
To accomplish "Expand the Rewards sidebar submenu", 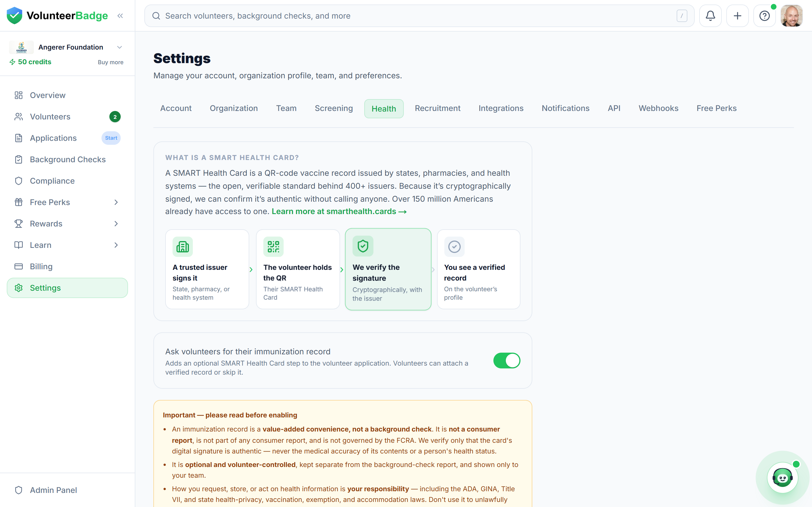I will pyautogui.click(x=116, y=224).
